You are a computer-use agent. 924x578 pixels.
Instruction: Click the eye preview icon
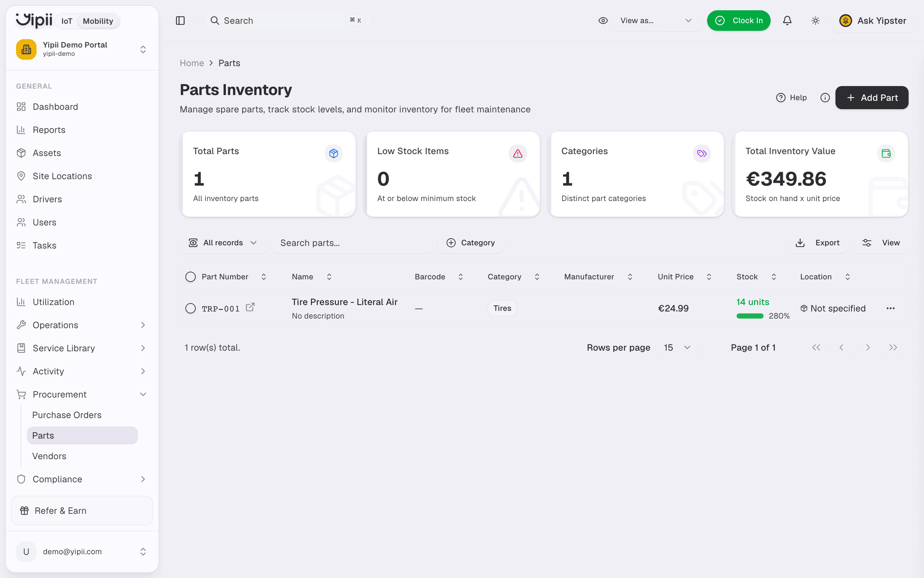coord(603,21)
